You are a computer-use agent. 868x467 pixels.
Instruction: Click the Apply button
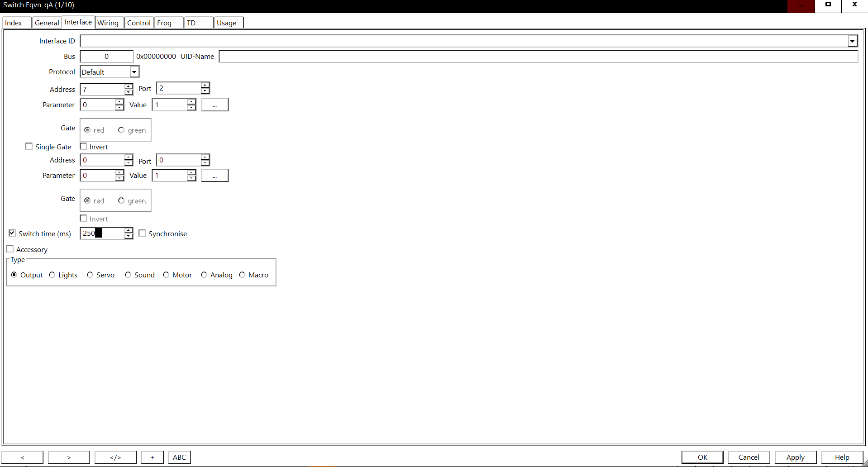[795, 457]
